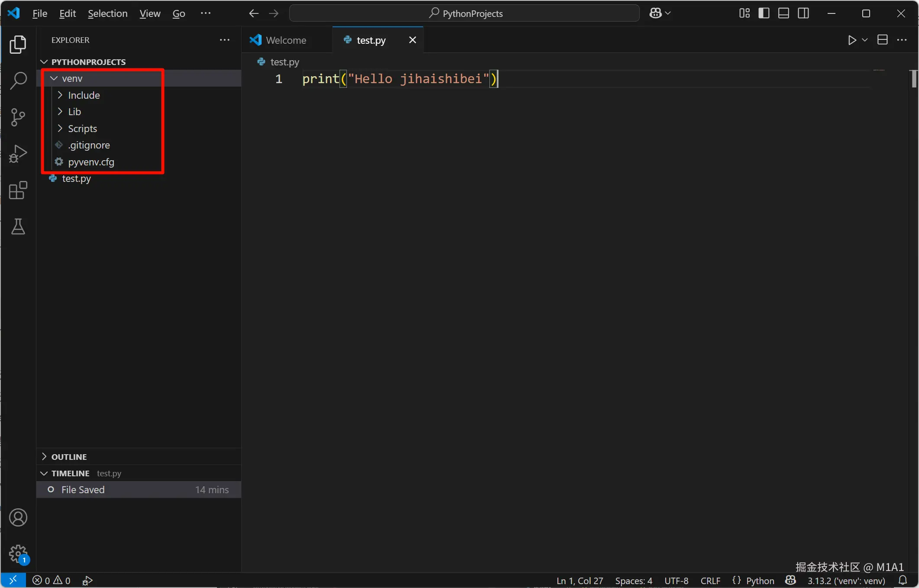Open the Testing flask view
Screen dimensions: 919x588
[x=18, y=226]
